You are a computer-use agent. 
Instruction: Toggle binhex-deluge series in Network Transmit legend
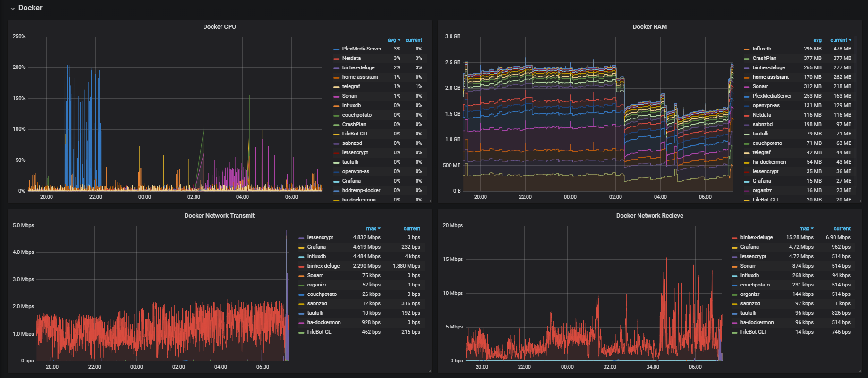323,266
